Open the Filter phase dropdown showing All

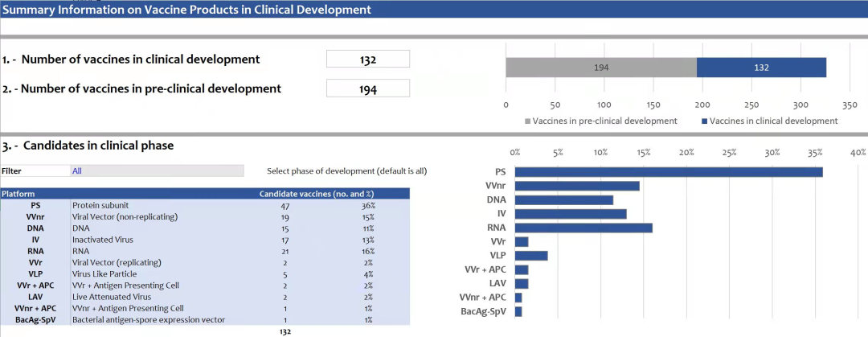point(157,171)
